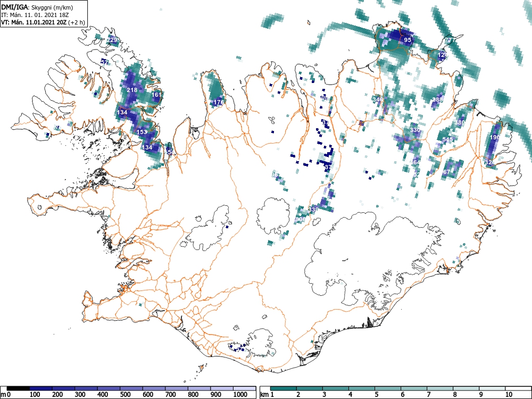This screenshot has width=532, height=399.
Task: Click the 806 visibility value on map
Action: pyautogui.click(x=301, y=219)
